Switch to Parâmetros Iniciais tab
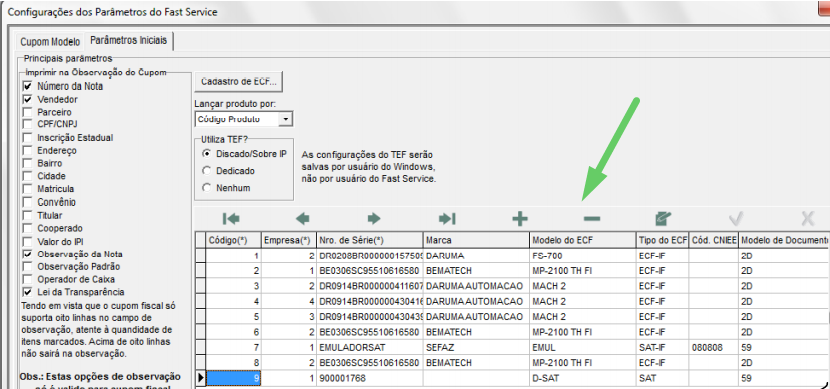The width and height of the screenshot is (830, 389). 129,40
